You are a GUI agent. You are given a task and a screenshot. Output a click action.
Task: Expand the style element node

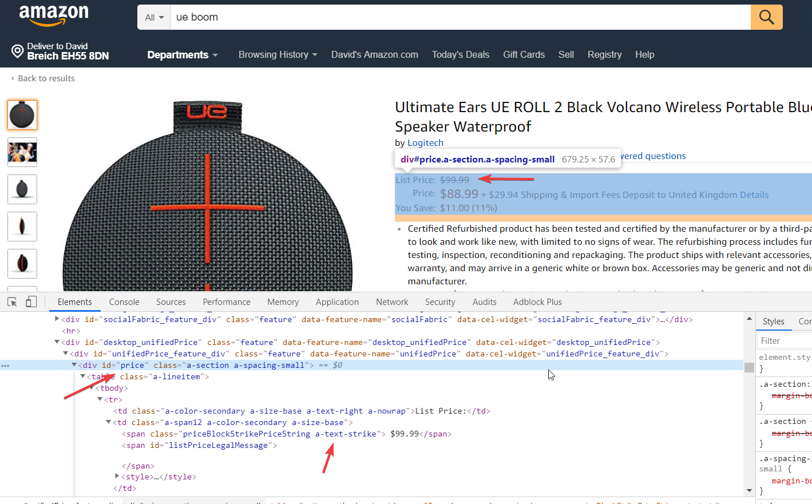click(117, 477)
